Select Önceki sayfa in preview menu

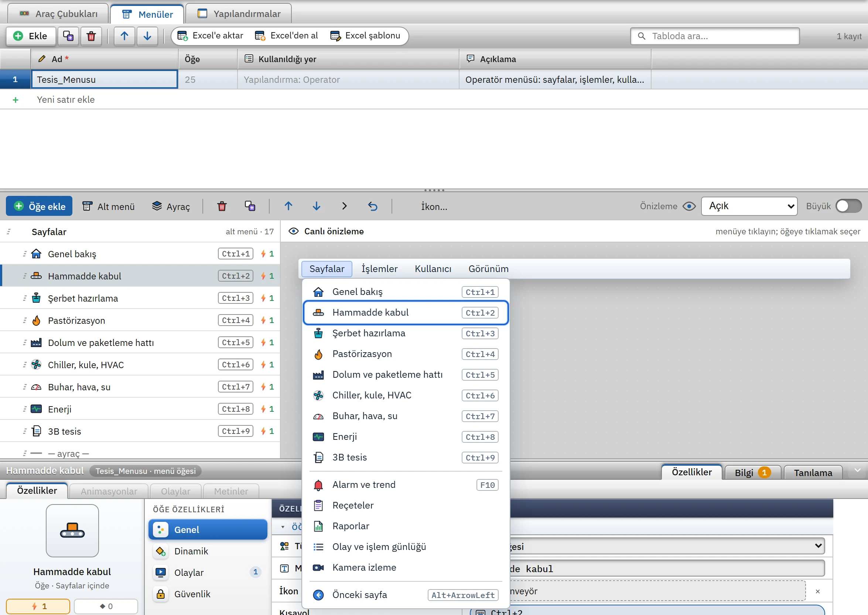coord(406,595)
